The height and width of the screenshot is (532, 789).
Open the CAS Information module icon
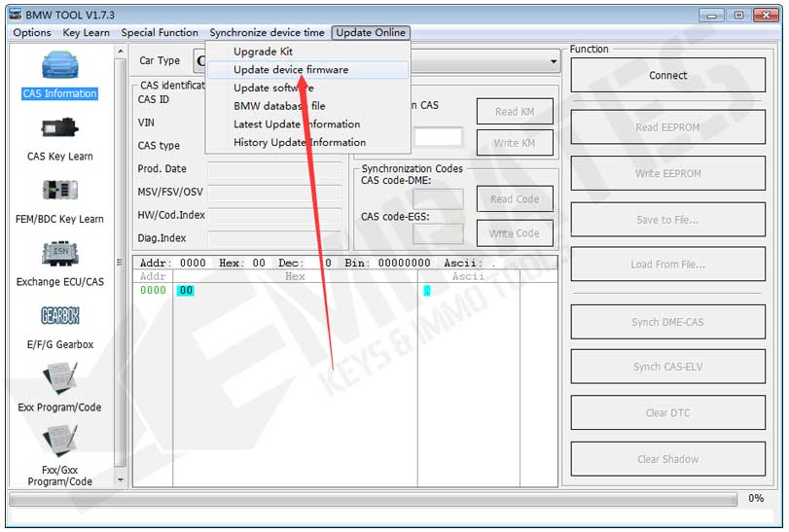tap(60, 65)
